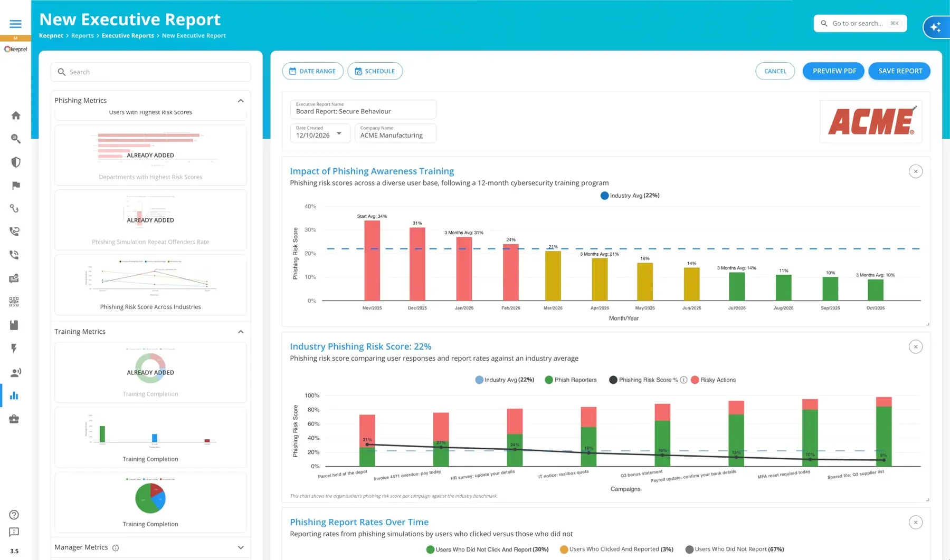950x560 pixels.
Task: Open the flag sidebar icon
Action: [16, 185]
